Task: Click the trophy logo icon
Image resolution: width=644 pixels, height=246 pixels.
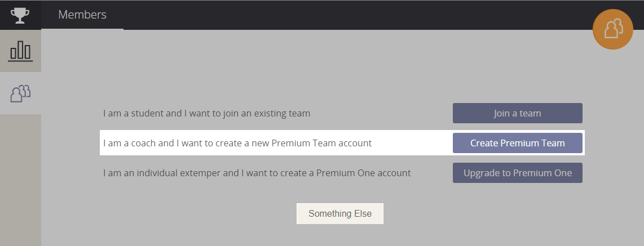Action: pyautogui.click(x=20, y=15)
